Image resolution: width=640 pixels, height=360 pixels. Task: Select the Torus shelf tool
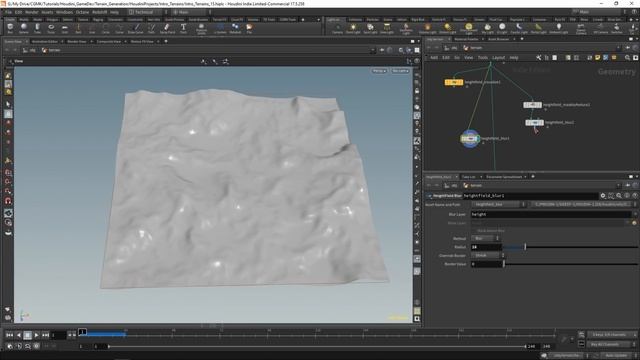(x=51, y=28)
